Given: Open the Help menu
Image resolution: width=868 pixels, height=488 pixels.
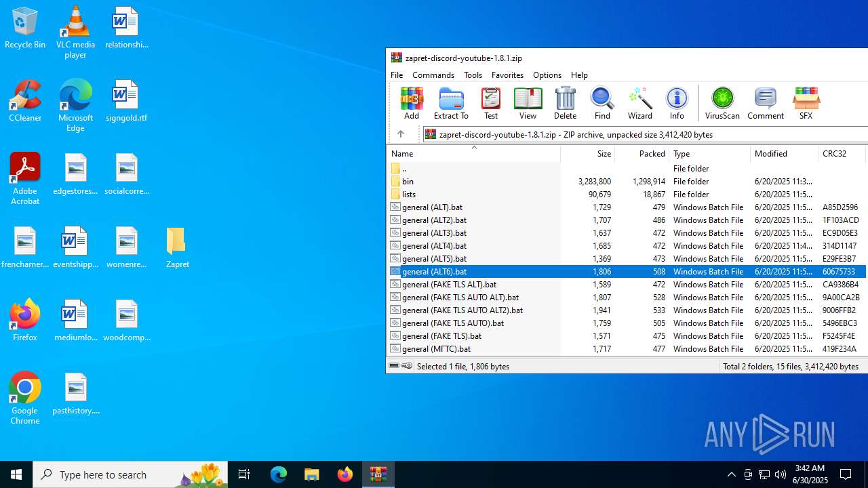Looking at the screenshot, I should (579, 75).
